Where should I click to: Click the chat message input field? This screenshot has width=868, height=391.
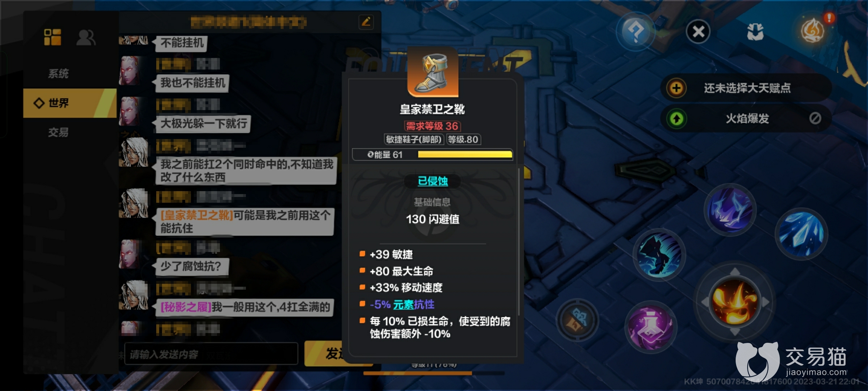coord(211,354)
